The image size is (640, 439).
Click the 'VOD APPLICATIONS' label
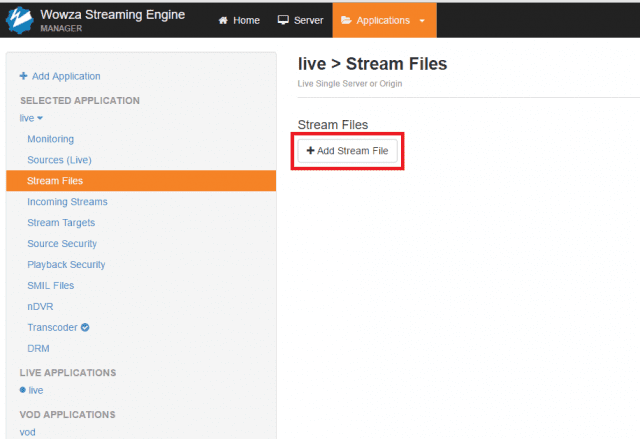67,415
